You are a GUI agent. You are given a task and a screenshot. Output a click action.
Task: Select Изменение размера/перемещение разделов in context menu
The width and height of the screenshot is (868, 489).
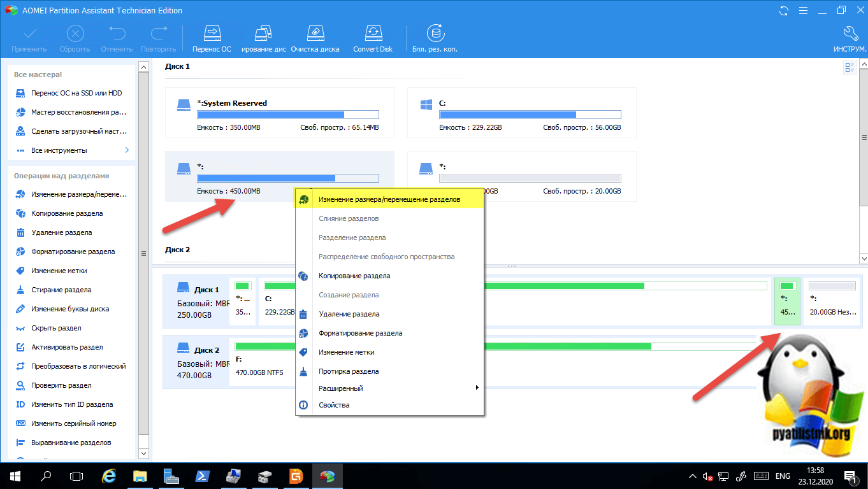coord(389,200)
